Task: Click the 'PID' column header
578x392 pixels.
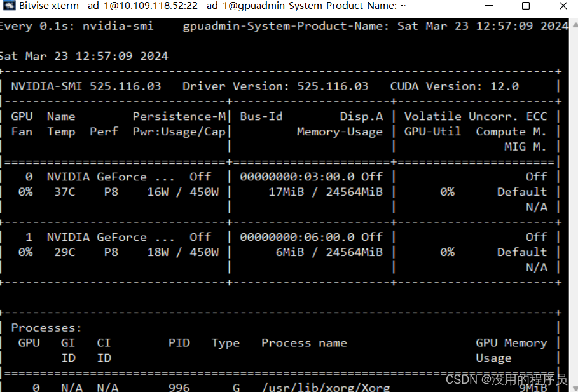Action: [x=179, y=343]
